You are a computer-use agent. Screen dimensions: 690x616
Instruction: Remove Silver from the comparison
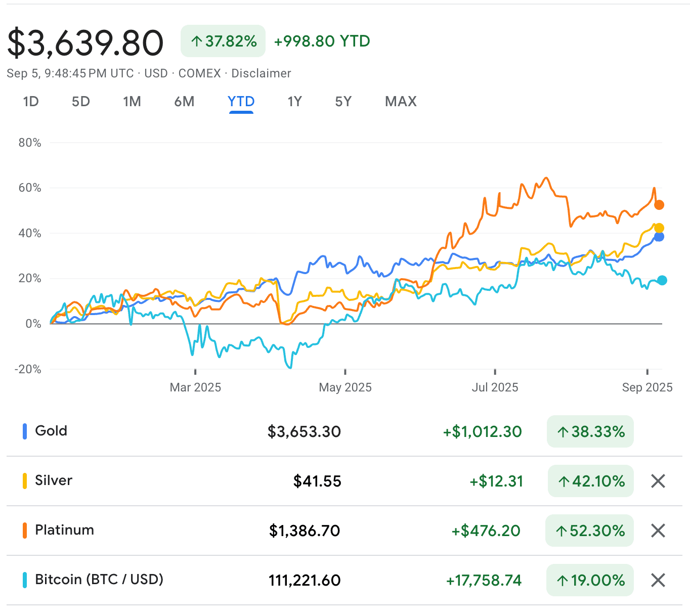[x=658, y=481]
